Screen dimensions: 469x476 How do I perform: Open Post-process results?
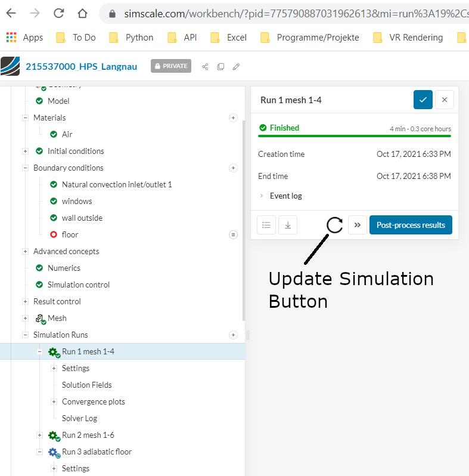tap(411, 225)
